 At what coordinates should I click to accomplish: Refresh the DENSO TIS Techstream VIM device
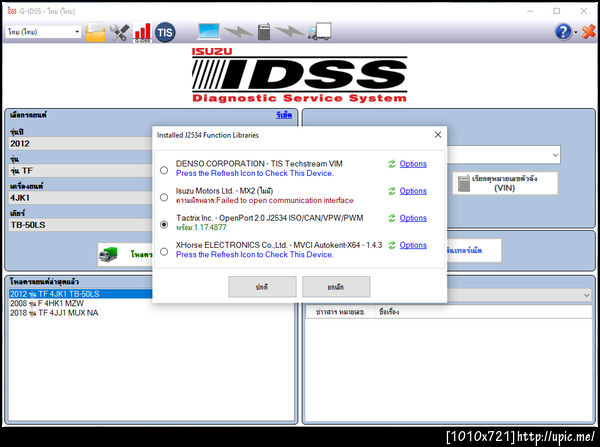coord(392,164)
